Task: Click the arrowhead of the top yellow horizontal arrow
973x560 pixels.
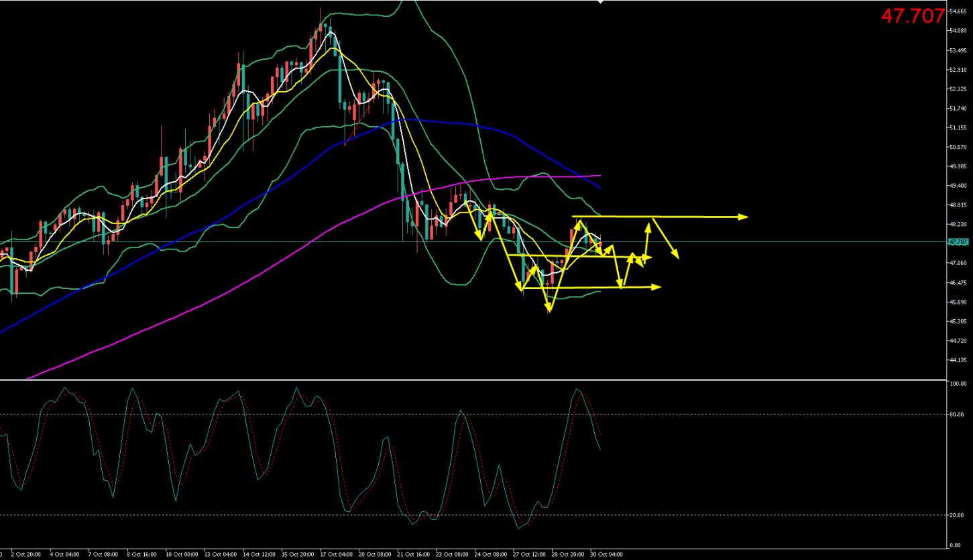Action: [744, 217]
